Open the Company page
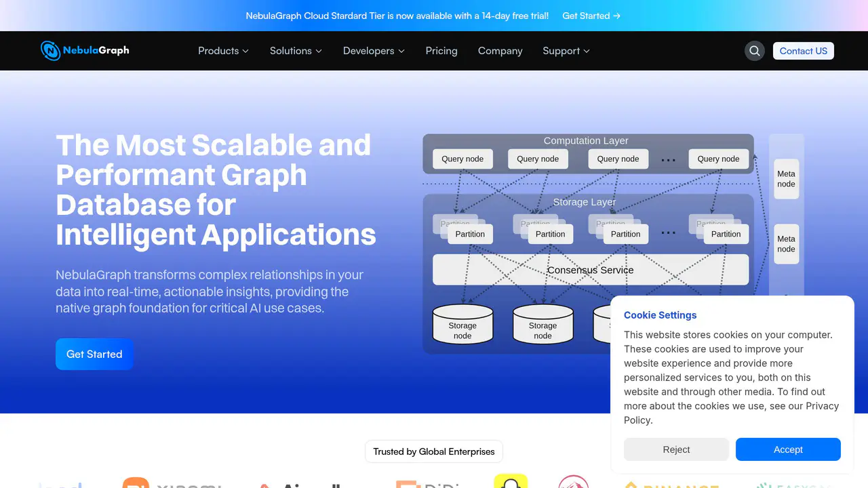This screenshot has height=488, width=868. point(500,51)
